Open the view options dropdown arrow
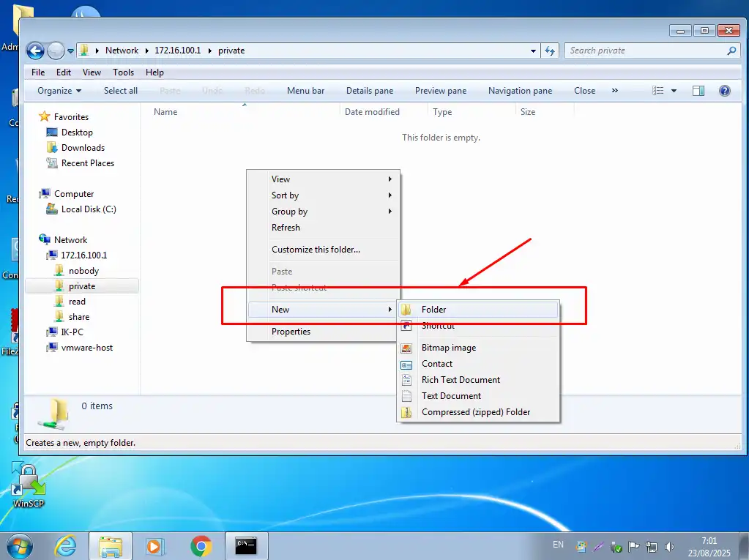Viewport: 749px width, 560px height. tap(674, 91)
